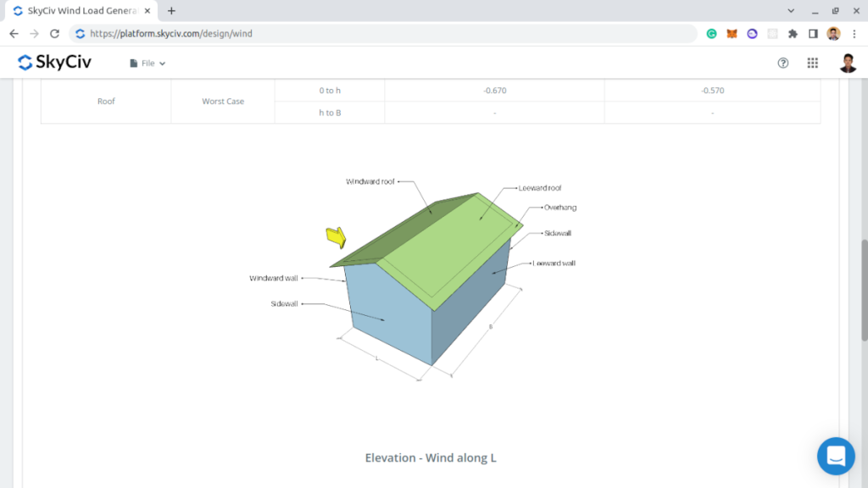Open a new browser tab
This screenshot has width=868, height=488.
click(171, 11)
